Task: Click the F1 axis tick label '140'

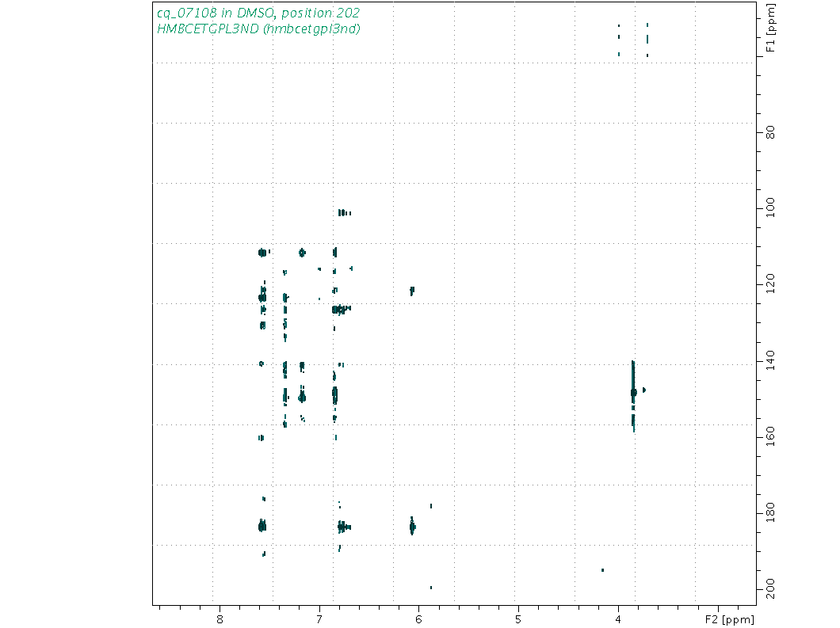Action: (x=770, y=360)
